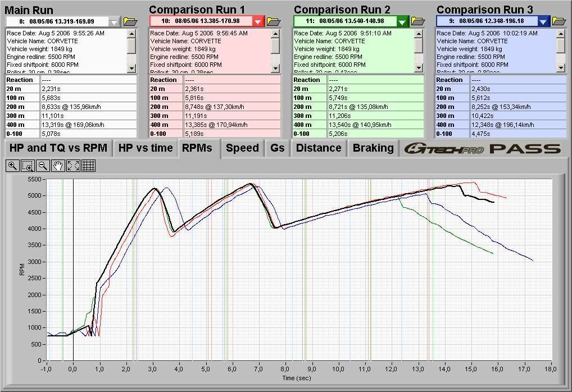Select the zoom in tool
Image resolution: width=572 pixels, height=392 pixels.
point(12,166)
